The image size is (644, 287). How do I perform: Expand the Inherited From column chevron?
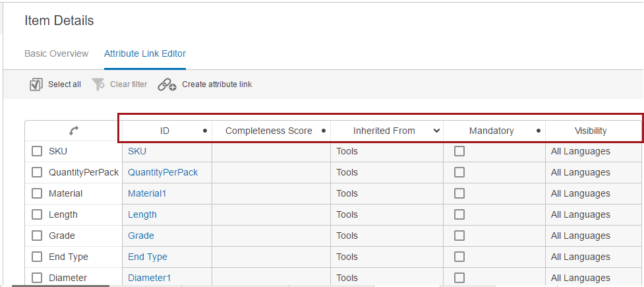(x=436, y=131)
